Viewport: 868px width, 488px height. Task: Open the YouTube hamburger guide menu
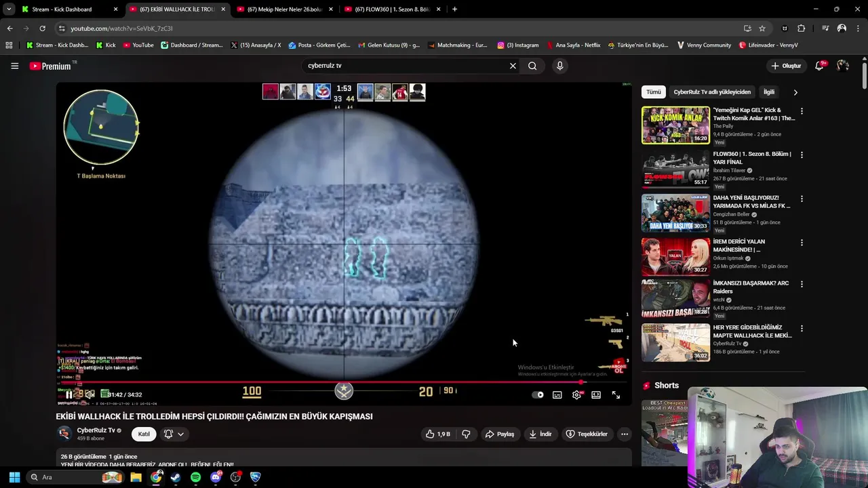point(14,66)
